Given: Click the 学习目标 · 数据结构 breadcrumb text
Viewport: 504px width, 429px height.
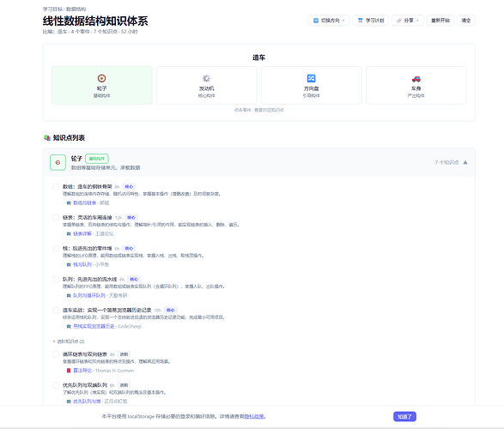Looking at the screenshot, I should point(64,9).
